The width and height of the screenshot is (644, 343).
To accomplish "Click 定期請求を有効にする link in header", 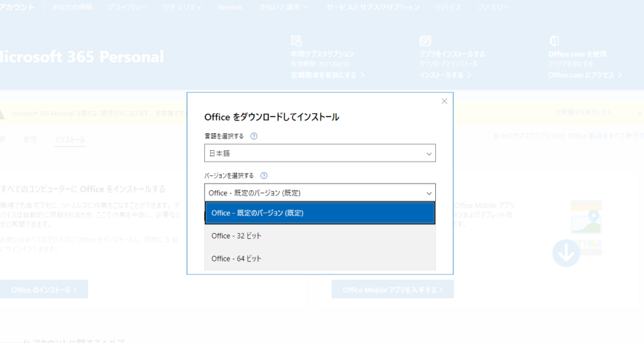I will 327,75.
